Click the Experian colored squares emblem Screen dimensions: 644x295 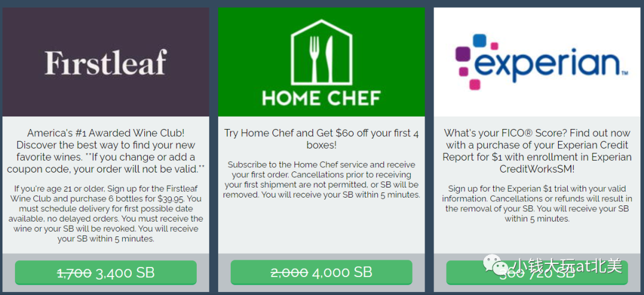pos(475,62)
